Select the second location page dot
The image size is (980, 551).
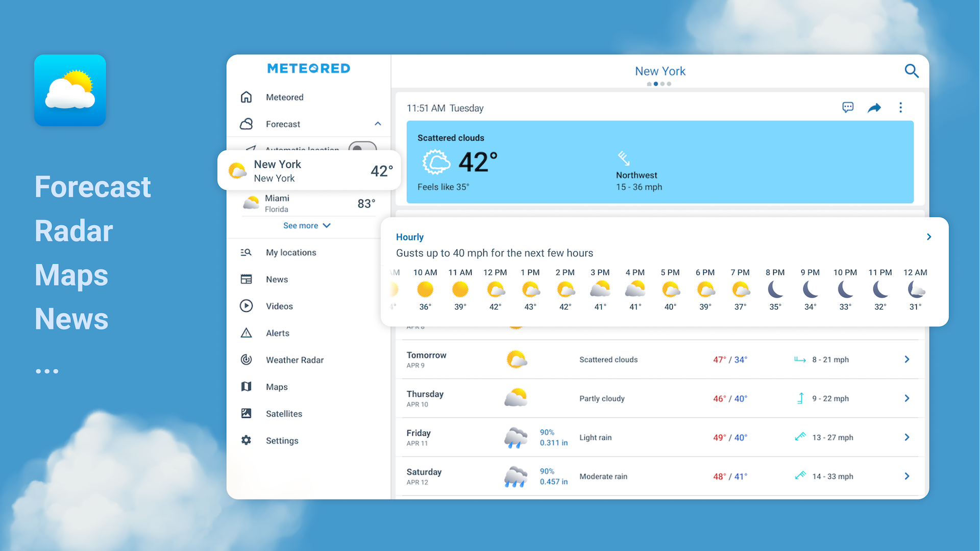[x=655, y=84]
